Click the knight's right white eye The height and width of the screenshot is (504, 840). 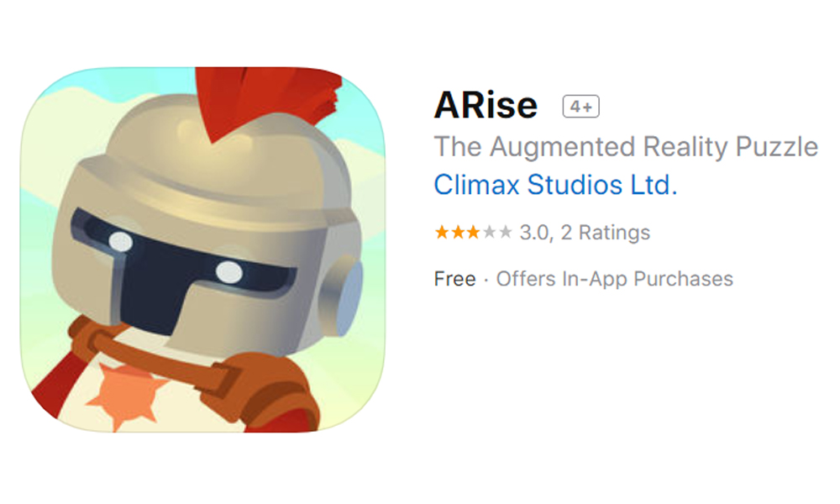[x=229, y=272]
